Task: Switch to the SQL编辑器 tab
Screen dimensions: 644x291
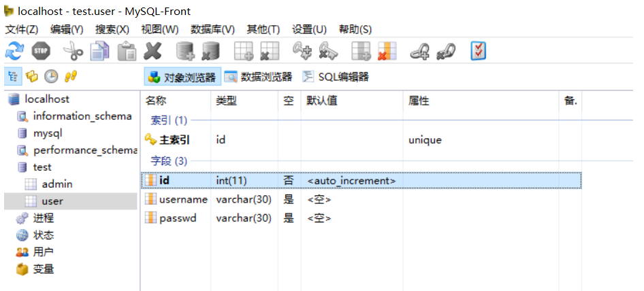Action: (x=336, y=77)
